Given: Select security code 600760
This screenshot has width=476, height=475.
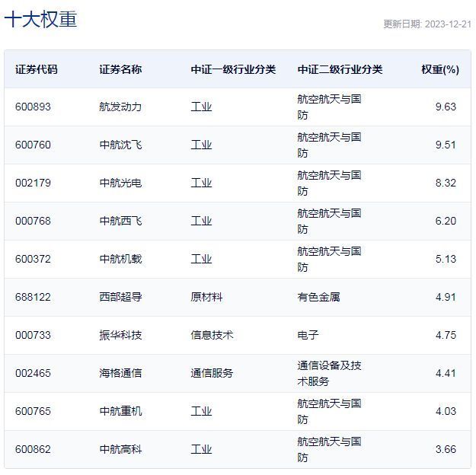Looking at the screenshot, I should pyautogui.click(x=33, y=145).
